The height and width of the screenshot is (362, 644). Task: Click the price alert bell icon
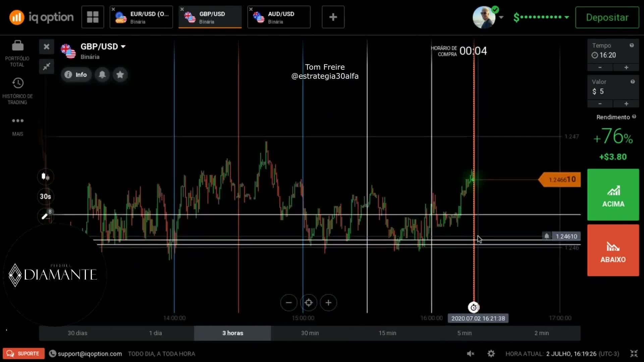[102, 74]
